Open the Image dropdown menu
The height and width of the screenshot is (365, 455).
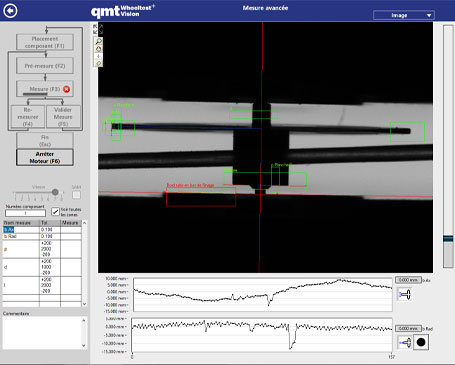(404, 15)
